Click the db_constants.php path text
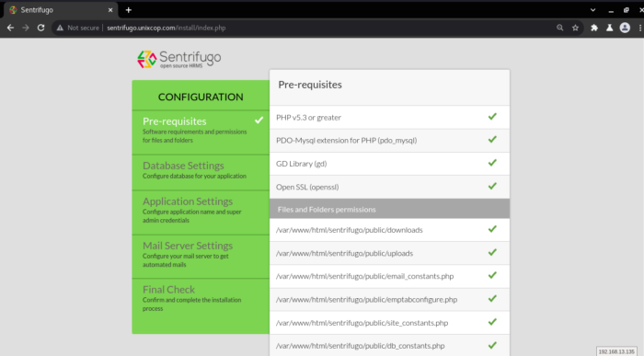Viewport: 644px width, 356px height. (x=361, y=346)
